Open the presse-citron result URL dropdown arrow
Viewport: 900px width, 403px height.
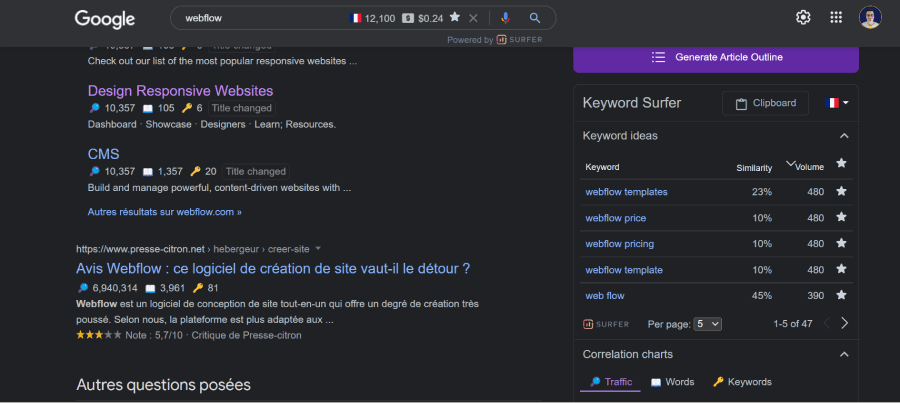(318, 249)
